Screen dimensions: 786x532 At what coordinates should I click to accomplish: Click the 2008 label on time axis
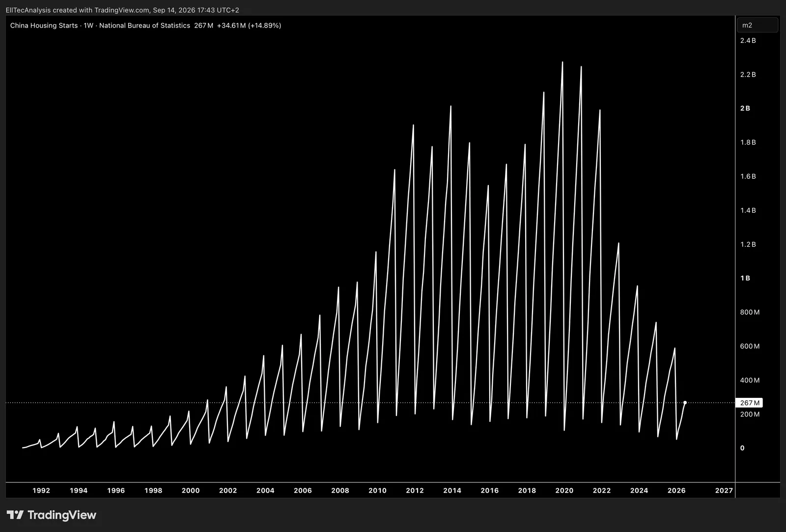(340, 490)
